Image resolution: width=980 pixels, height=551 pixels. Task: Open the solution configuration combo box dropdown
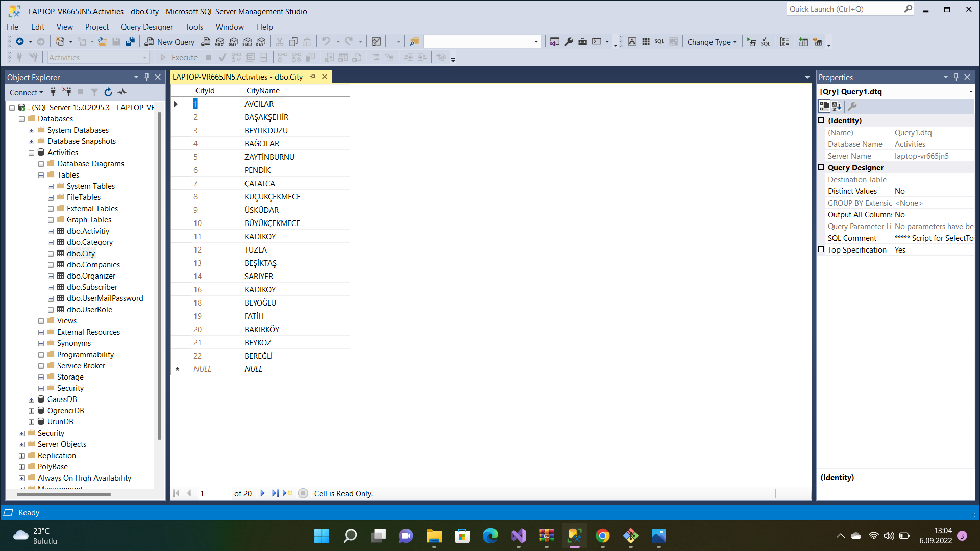click(536, 42)
